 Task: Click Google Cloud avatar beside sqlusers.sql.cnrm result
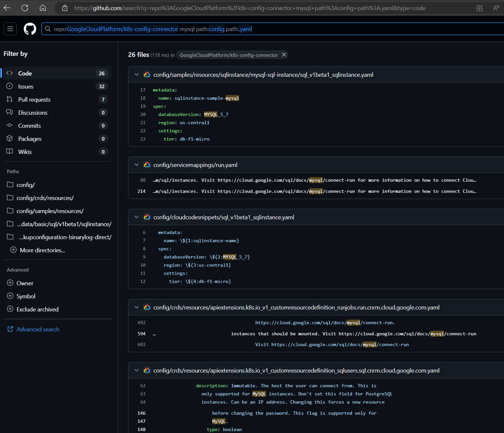click(147, 370)
